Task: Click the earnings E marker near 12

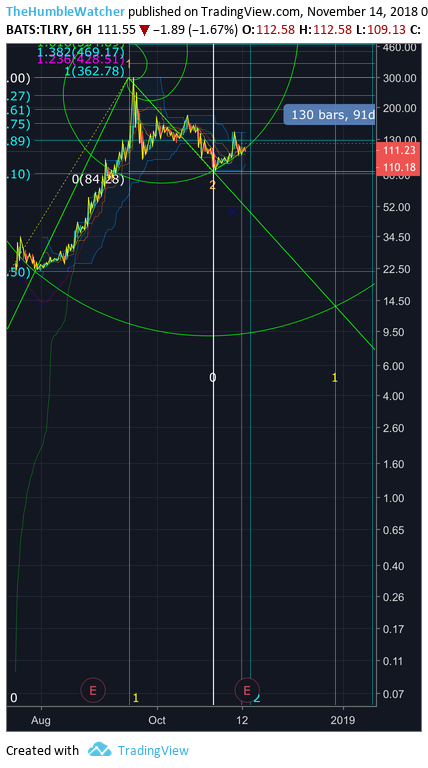Action: coord(247,691)
